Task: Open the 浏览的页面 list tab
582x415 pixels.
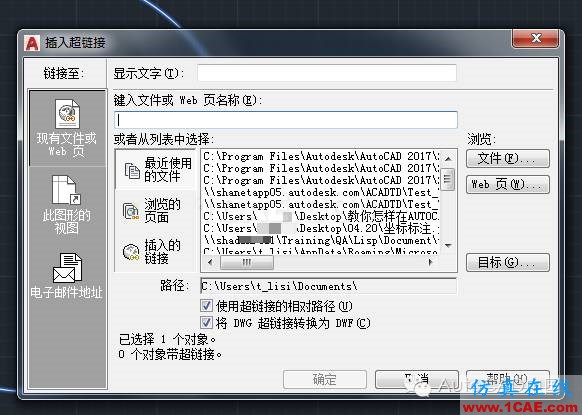Action: (155, 210)
